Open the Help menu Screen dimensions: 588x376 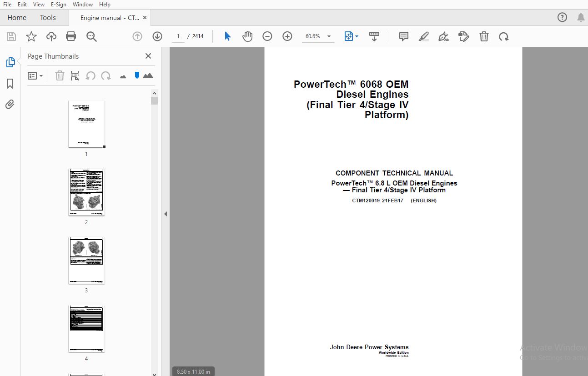point(105,4)
